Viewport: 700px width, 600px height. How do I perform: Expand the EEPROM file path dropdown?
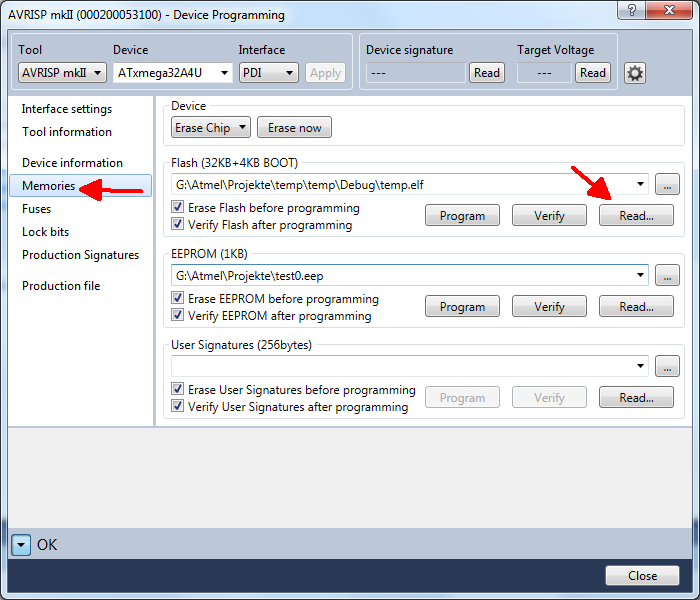point(640,275)
